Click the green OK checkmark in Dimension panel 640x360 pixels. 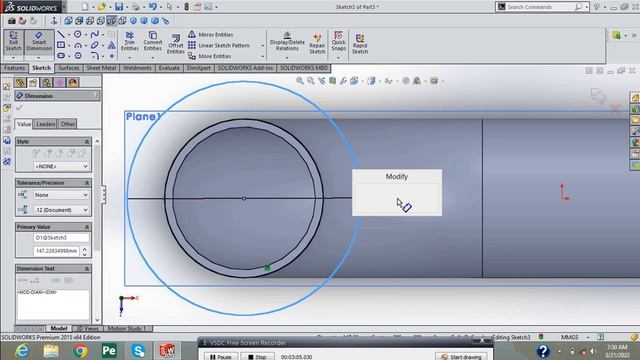tap(19, 107)
